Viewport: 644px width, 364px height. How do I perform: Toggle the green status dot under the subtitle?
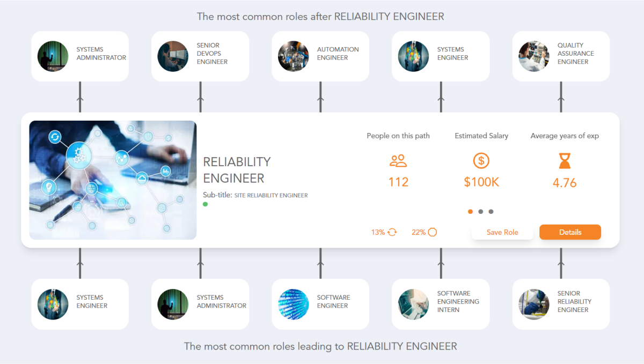(206, 204)
